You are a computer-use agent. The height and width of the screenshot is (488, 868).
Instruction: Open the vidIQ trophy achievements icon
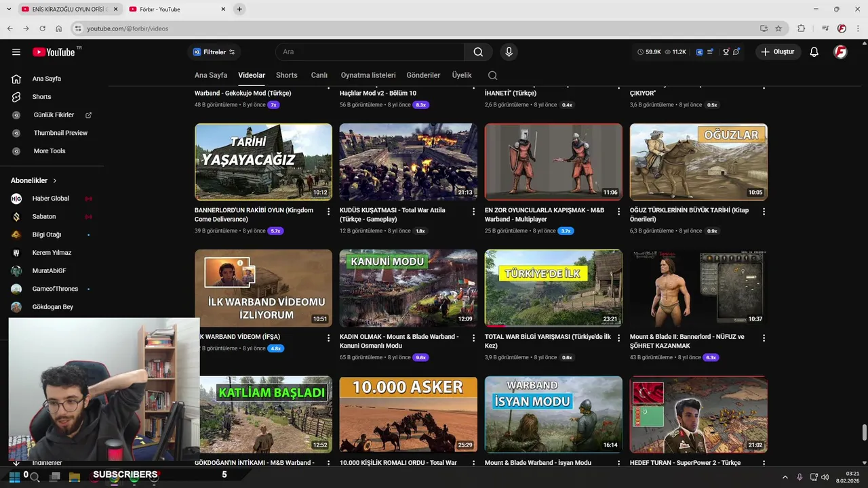pyautogui.click(x=726, y=52)
